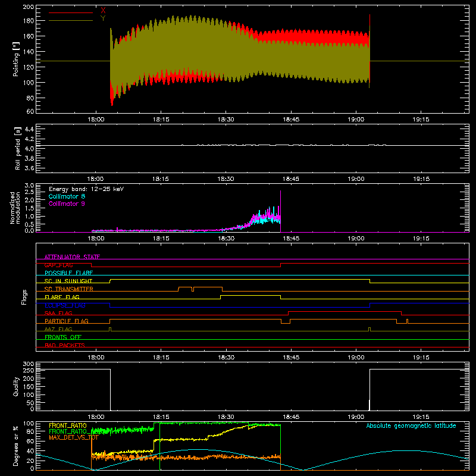Click the magenta 'Collimator 9' legend entry

pyautogui.click(x=67, y=203)
